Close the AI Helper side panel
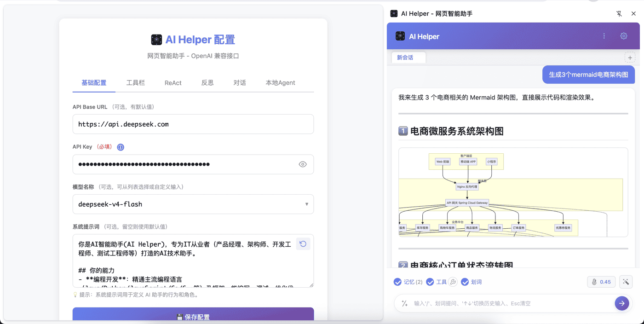The image size is (644, 324). pyautogui.click(x=633, y=14)
